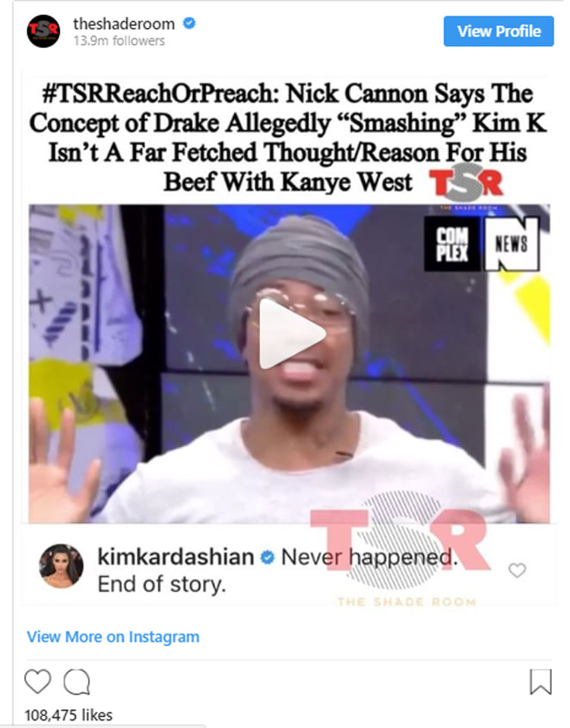Like kimkardashian's comment with small heart

[x=517, y=570]
